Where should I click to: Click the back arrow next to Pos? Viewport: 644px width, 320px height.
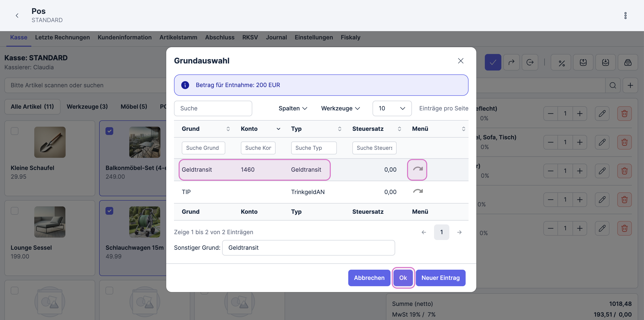tap(17, 16)
